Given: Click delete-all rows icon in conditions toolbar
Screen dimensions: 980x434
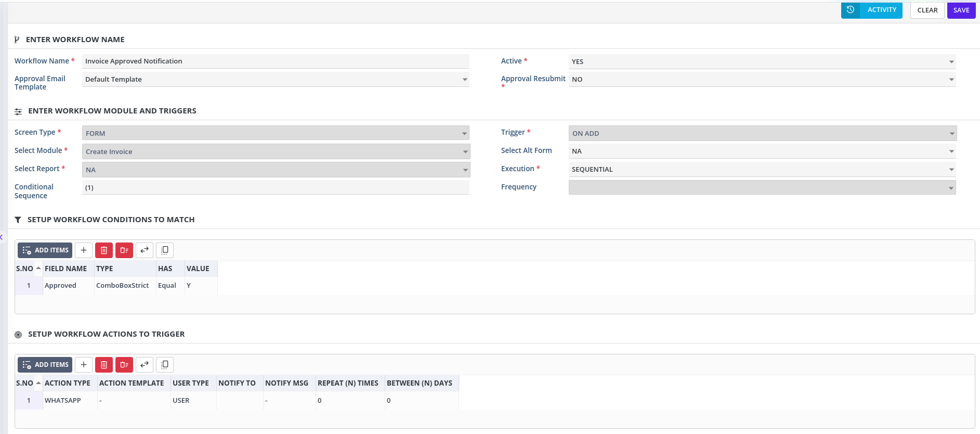Looking at the screenshot, I should click(x=124, y=250).
